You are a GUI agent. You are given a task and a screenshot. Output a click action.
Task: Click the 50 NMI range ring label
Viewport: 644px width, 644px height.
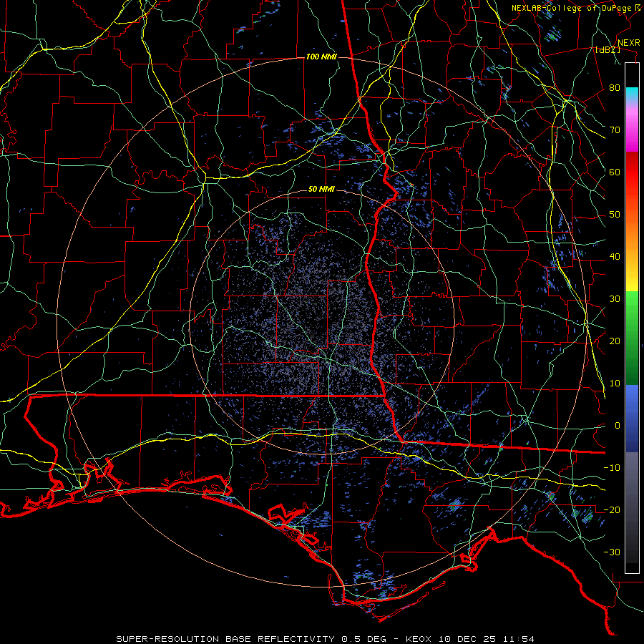point(321,190)
